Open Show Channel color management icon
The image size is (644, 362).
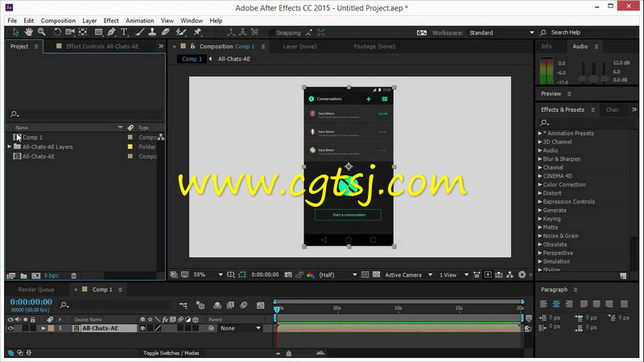pos(310,274)
